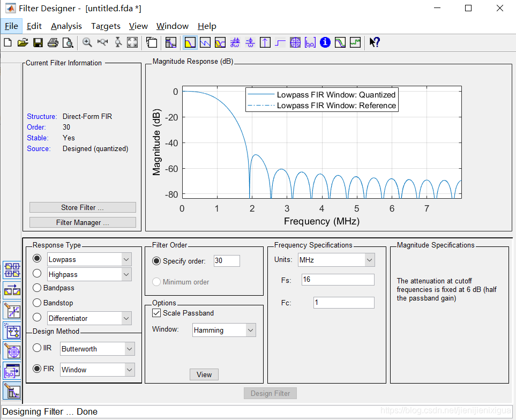The height and width of the screenshot is (420, 516).
Task: Open the Design Filter sidebar panel
Action: [x=12, y=391]
